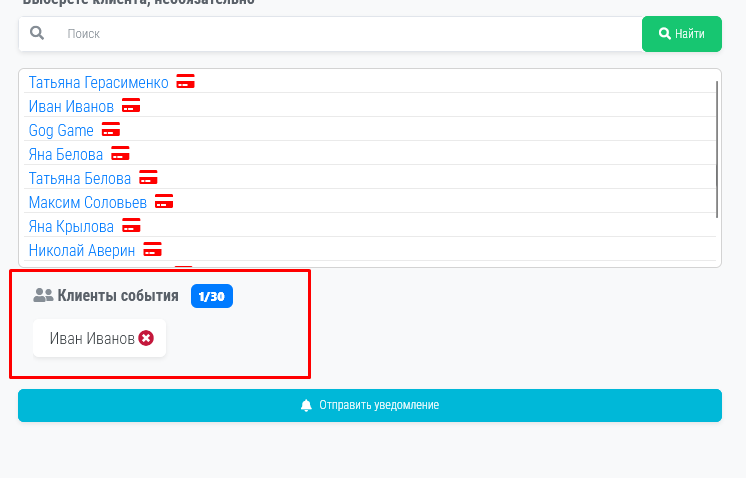Screen dimensions: 746x478
Task: Click the card icon beside Николай Аверин
Action: point(152,250)
